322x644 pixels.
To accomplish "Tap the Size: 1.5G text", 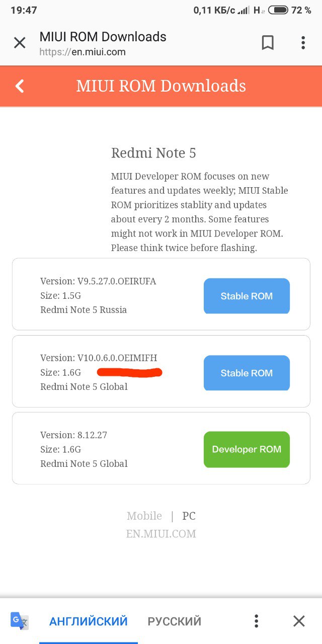I will tap(60, 296).
